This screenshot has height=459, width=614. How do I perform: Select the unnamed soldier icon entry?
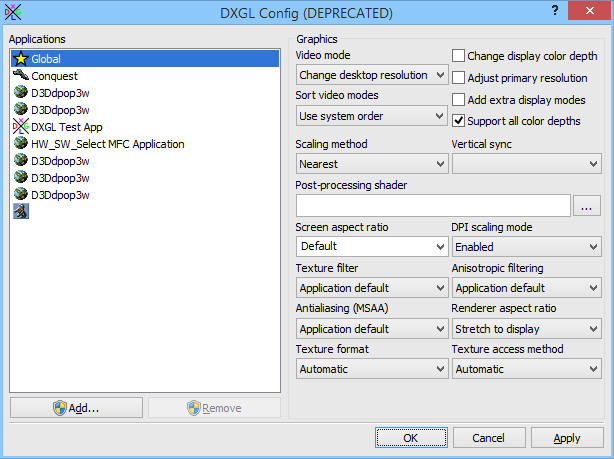21,211
